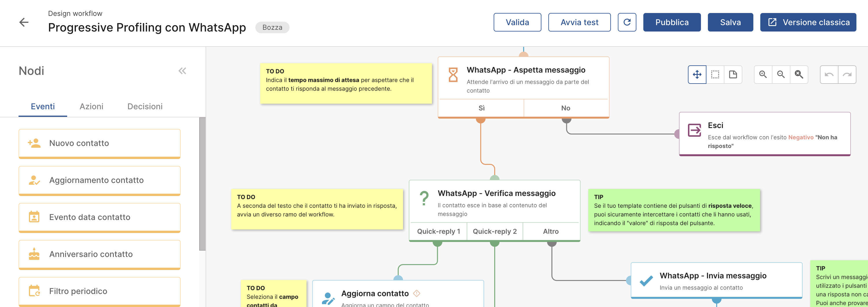Select the WhatsApp - Verifica messaggio node title

pos(497,193)
